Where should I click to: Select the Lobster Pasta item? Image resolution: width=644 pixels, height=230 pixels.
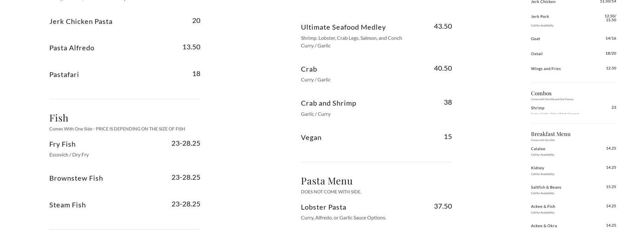point(323,207)
